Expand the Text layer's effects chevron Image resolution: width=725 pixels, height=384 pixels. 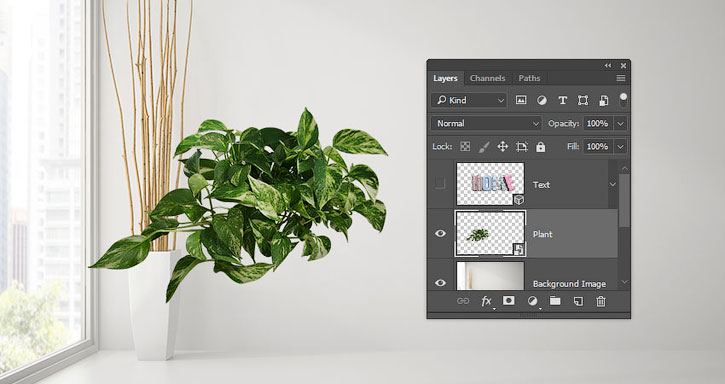[613, 184]
